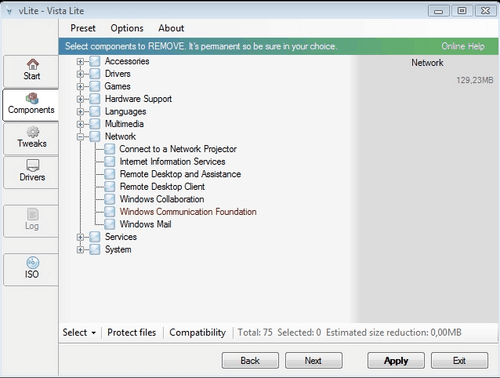This screenshot has width=500, height=378.
Task: Collapse the Network tree node
Action: pyautogui.click(x=80, y=137)
